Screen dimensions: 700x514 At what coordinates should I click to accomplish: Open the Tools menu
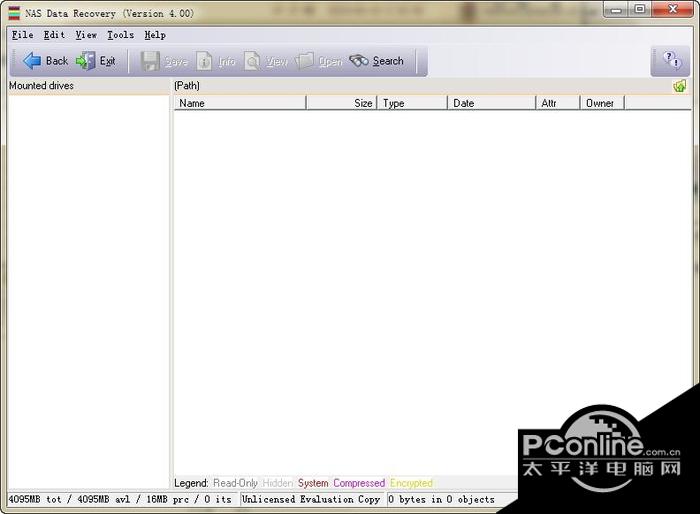[120, 35]
